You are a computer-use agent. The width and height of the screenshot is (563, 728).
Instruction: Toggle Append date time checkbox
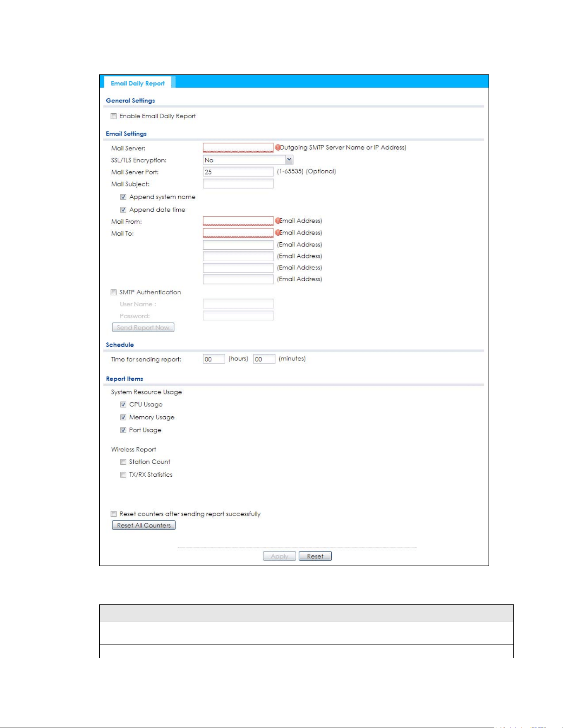click(123, 210)
